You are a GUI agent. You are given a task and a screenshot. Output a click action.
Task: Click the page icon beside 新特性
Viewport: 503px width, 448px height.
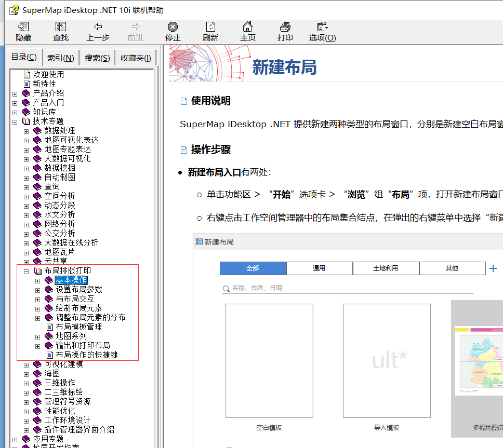27,84
